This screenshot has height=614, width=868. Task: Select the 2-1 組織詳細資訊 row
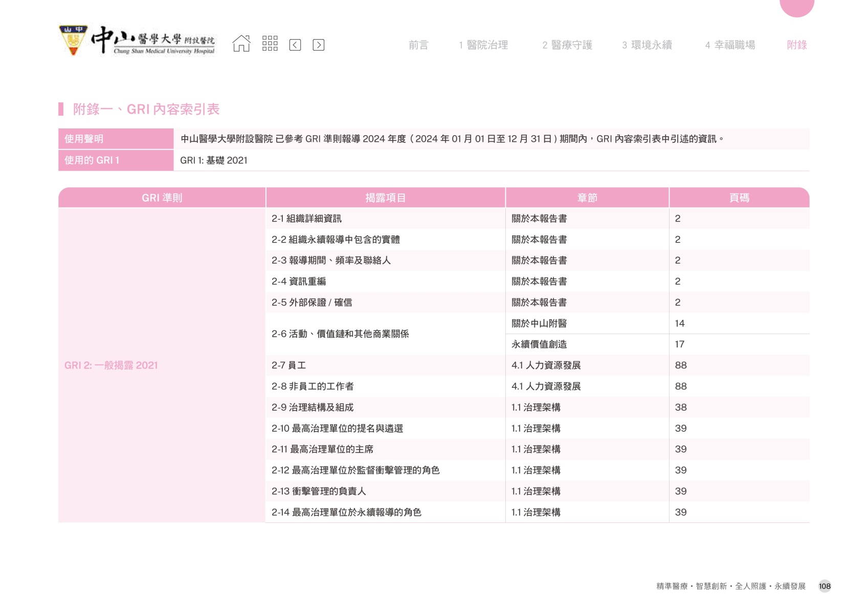(x=306, y=218)
